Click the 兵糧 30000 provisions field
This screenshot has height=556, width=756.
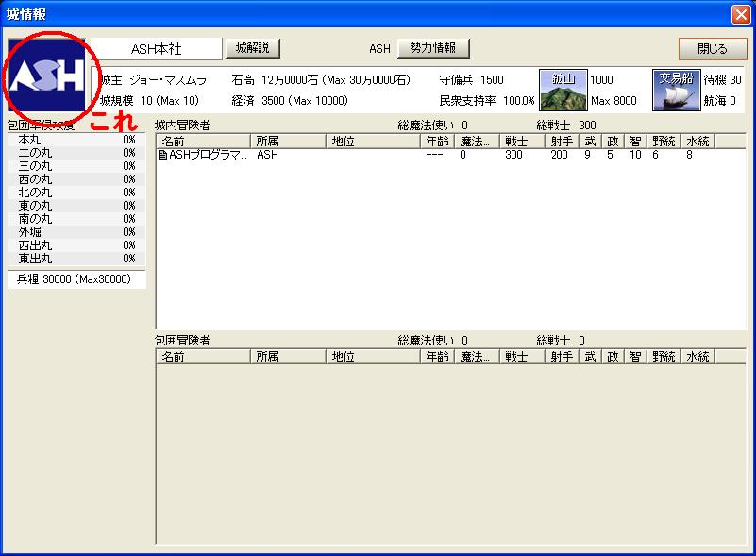click(x=76, y=279)
